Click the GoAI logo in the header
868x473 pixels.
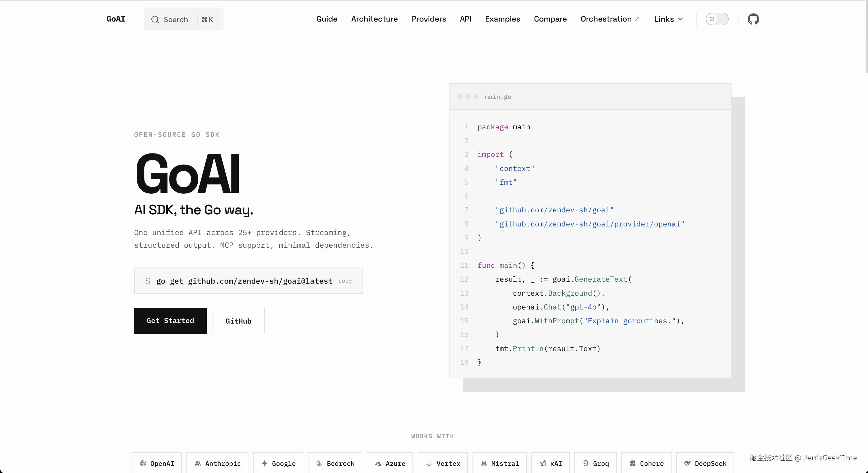point(116,19)
